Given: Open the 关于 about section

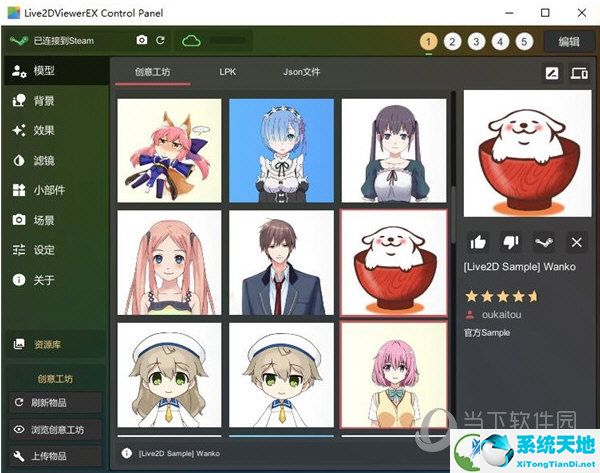Looking at the screenshot, I should tap(57, 280).
